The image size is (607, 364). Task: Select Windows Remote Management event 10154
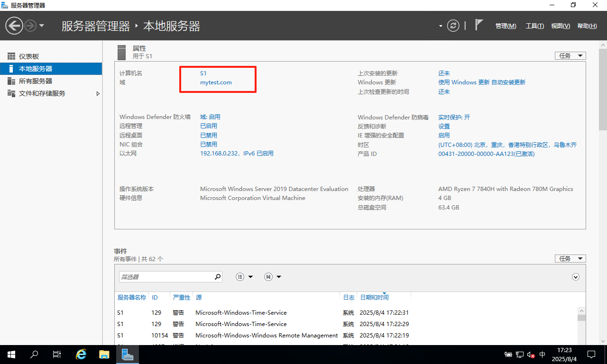tap(346, 336)
